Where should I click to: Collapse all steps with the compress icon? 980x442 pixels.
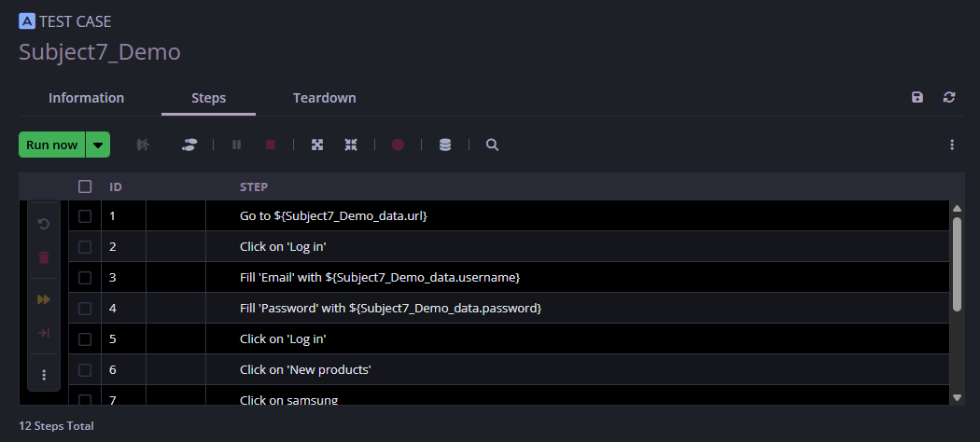click(351, 145)
